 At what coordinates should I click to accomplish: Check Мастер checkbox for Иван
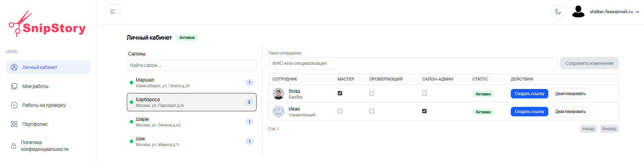[x=340, y=111]
